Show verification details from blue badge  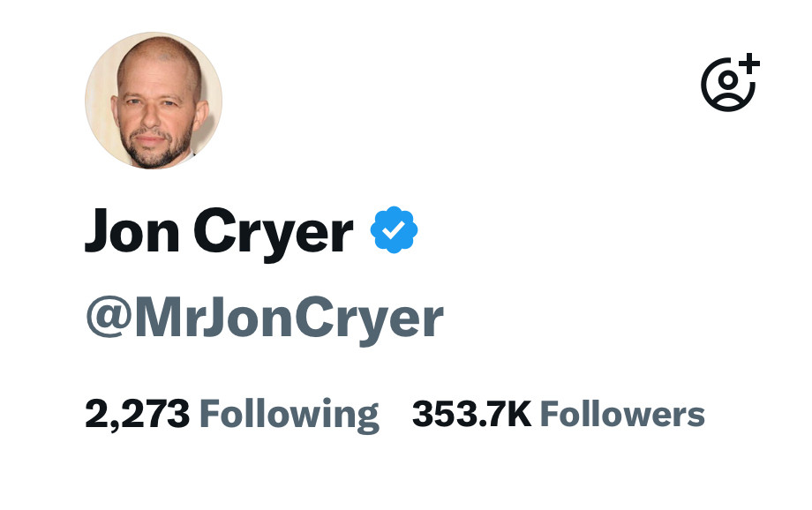395,229
